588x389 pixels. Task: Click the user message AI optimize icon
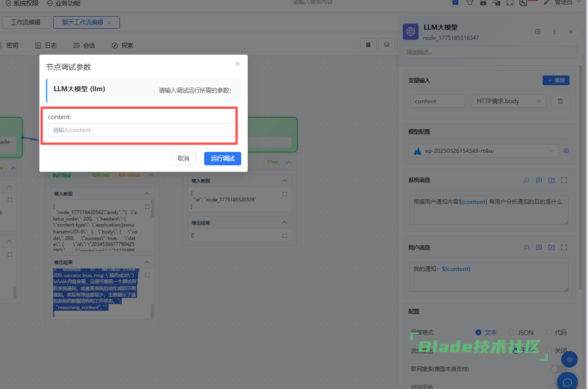[526, 248]
